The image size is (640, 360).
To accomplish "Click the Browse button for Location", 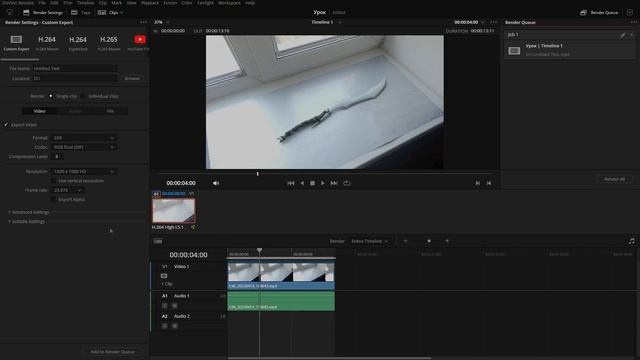I will click(132, 78).
